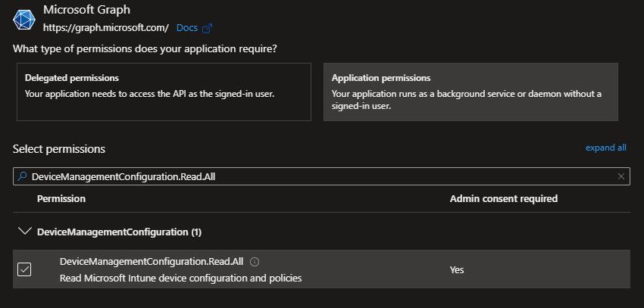This screenshot has height=308, width=644.
Task: Clear the permission search with the X icon
Action: click(x=621, y=176)
